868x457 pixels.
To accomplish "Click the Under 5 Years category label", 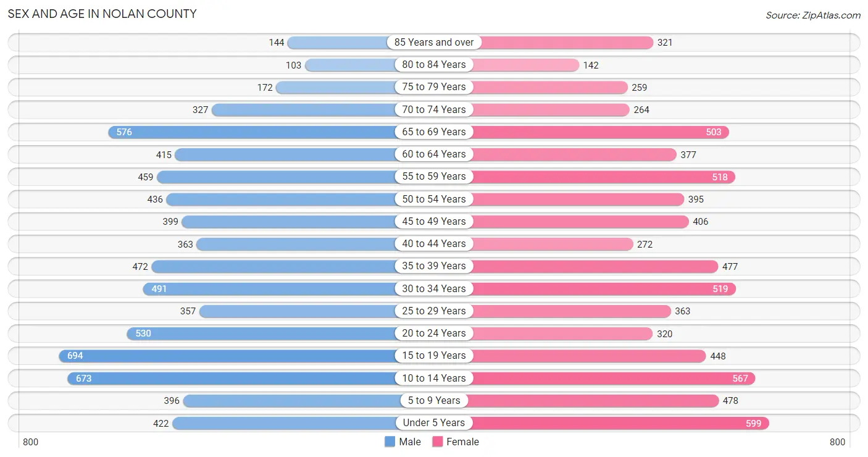I will point(434,422).
